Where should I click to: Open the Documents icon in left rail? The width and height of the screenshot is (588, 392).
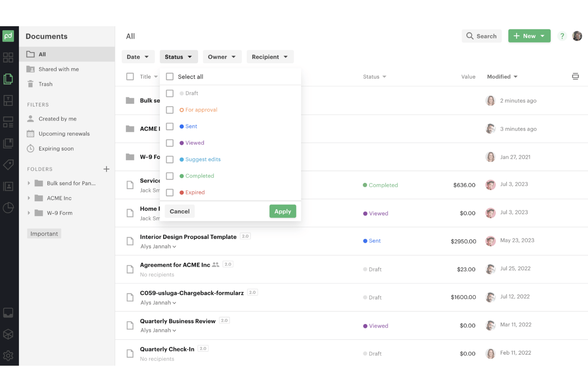pos(8,79)
